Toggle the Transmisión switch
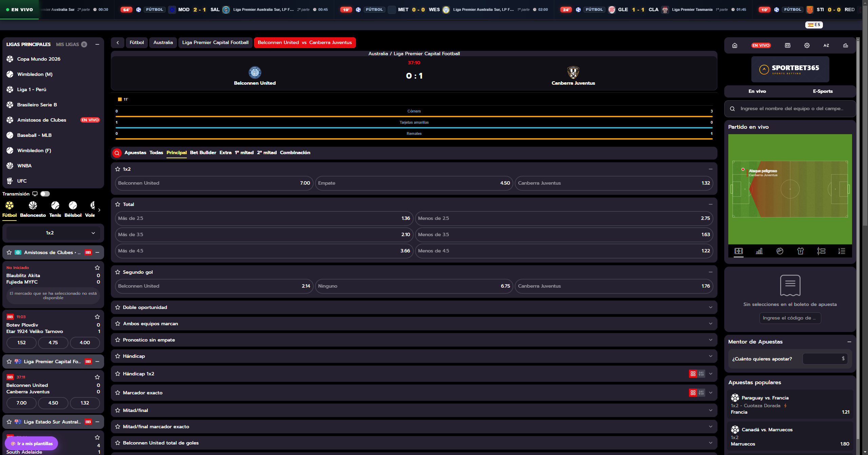 45,194
